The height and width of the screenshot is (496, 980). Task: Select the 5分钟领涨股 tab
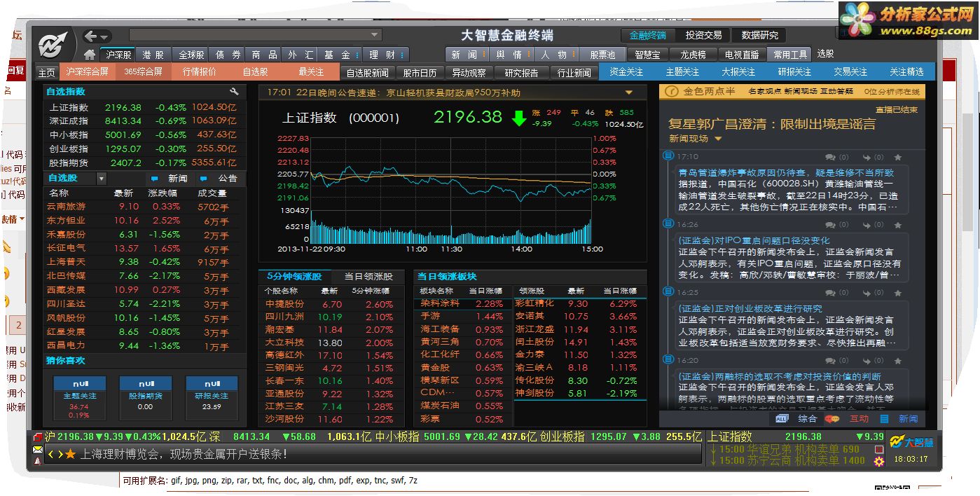294,277
